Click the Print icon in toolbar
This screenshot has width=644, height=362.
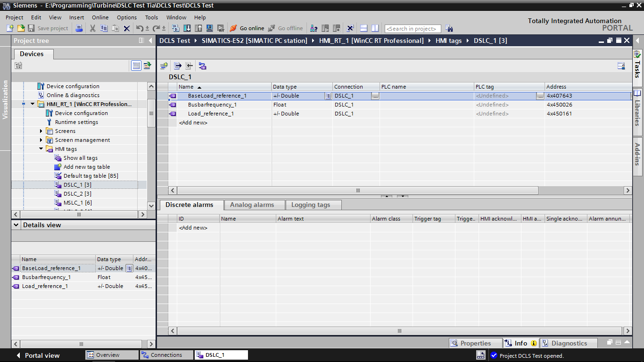(79, 28)
